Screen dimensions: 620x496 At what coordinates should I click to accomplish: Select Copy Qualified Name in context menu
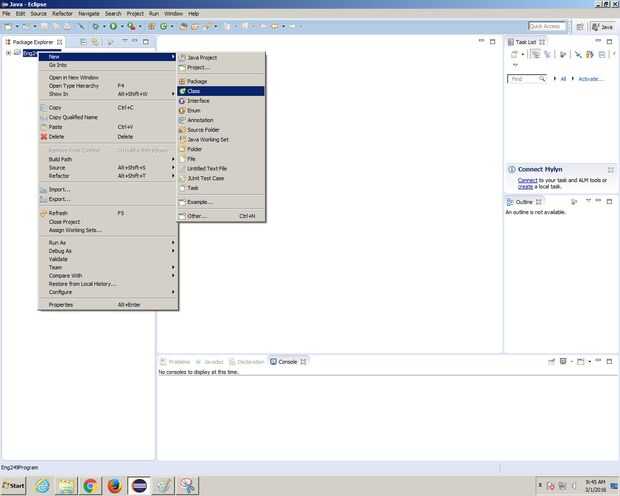click(x=108, y=117)
